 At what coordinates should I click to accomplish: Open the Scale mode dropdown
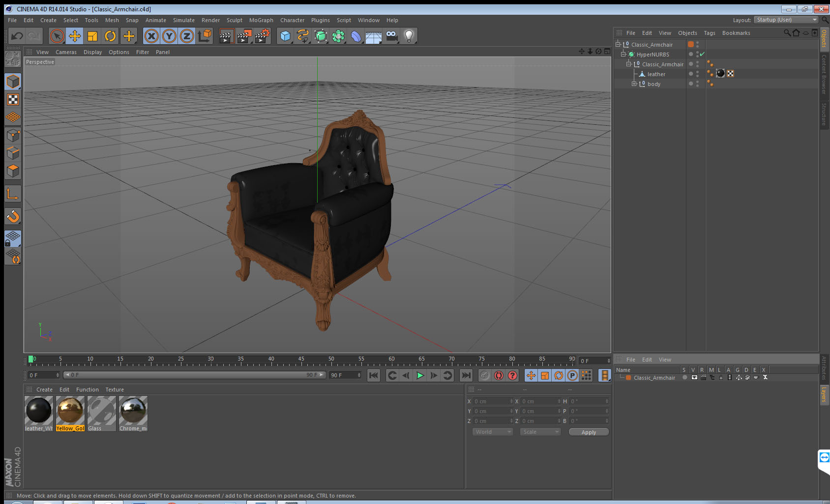click(540, 432)
